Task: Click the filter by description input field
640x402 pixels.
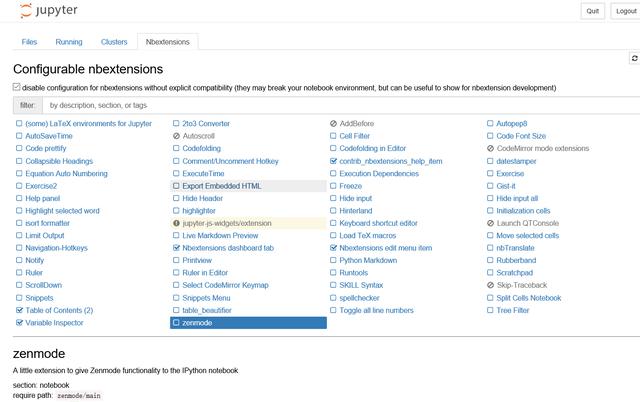Action: pos(341,105)
